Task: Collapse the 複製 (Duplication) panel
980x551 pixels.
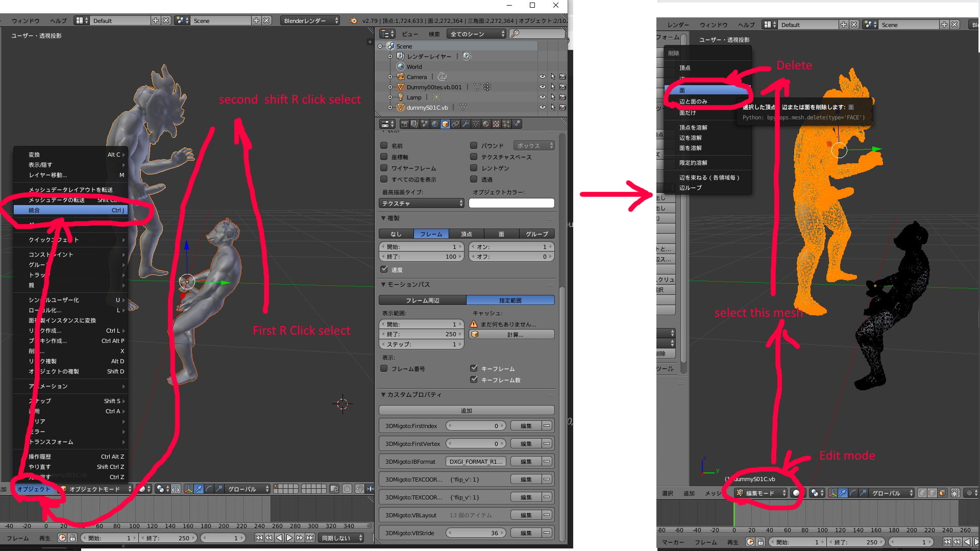Action: [x=383, y=218]
